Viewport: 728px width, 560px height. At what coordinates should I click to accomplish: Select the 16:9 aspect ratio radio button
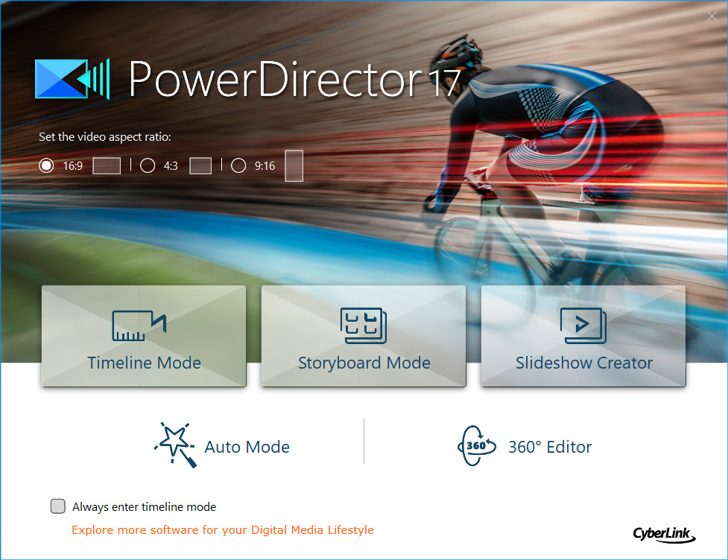click(45, 165)
